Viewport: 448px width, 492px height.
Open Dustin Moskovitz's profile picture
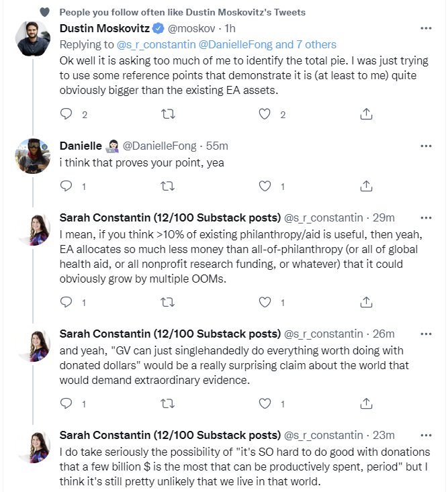point(32,38)
